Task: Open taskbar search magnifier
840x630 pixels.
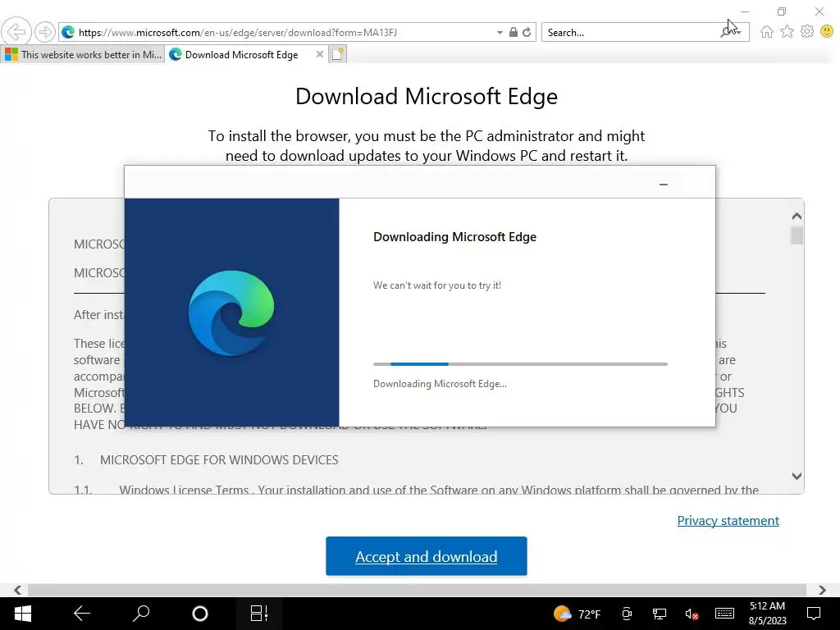Action: coord(141,614)
